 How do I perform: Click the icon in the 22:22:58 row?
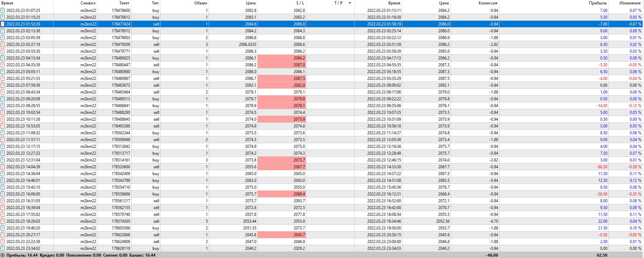coord(3,242)
